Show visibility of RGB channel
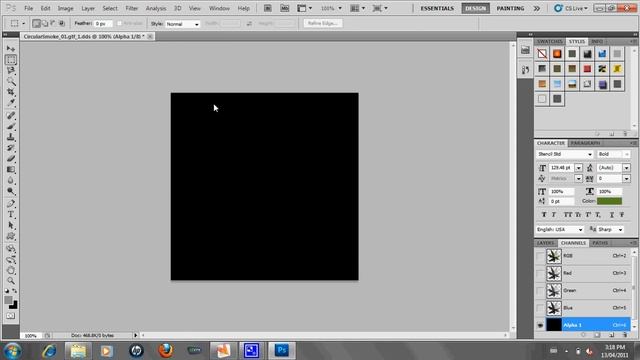This screenshot has height=360, width=640. [540, 256]
